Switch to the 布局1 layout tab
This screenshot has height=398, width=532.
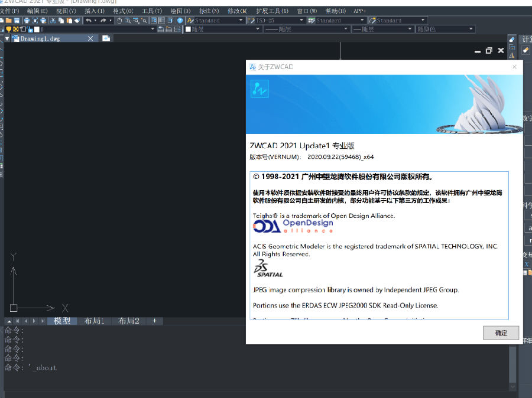[x=95, y=321]
